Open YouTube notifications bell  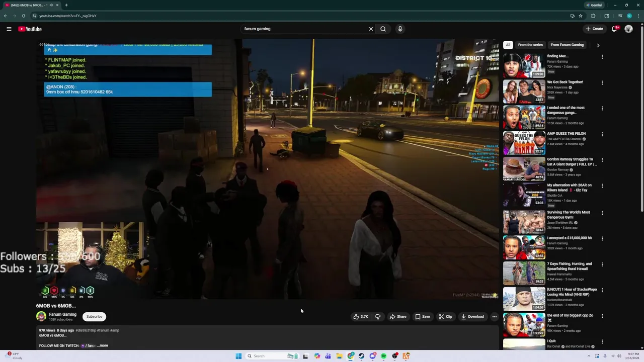pos(614,29)
